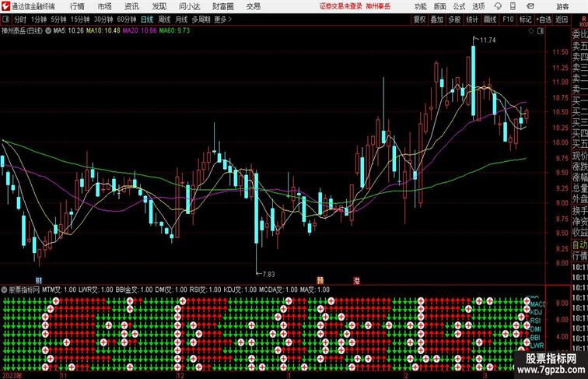Image resolution: width=588 pixels, height=379 pixels.
Task: Click the 统计 statistics button
Action: click(x=472, y=19)
